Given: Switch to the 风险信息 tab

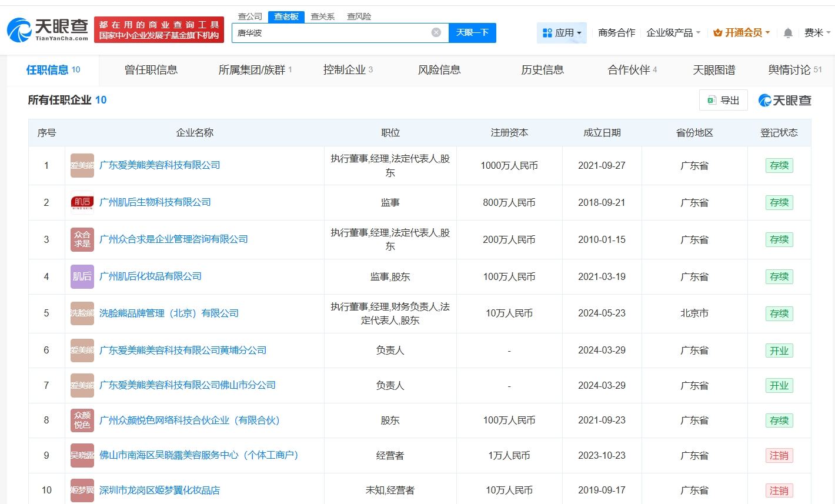Looking at the screenshot, I should [x=437, y=69].
